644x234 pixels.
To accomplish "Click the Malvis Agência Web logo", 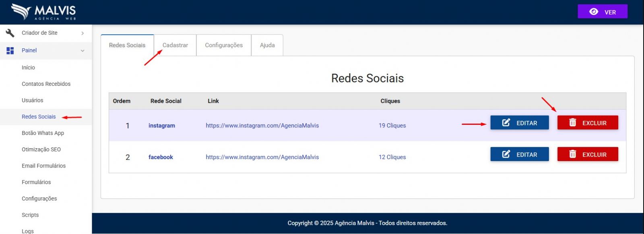I will coord(43,12).
